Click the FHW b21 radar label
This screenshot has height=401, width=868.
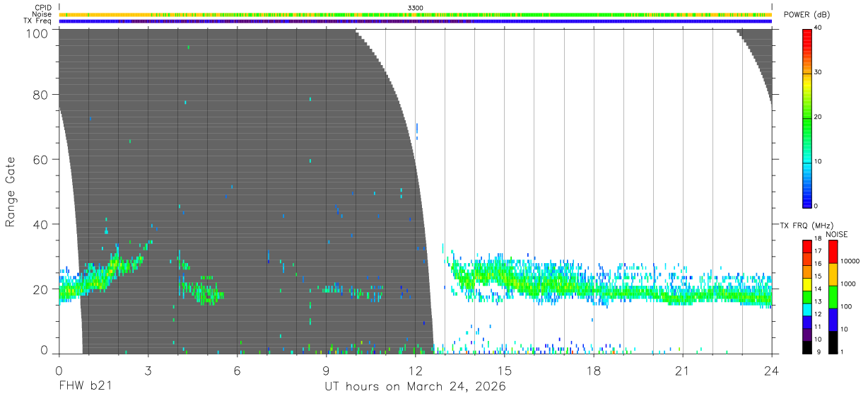pos(85,386)
